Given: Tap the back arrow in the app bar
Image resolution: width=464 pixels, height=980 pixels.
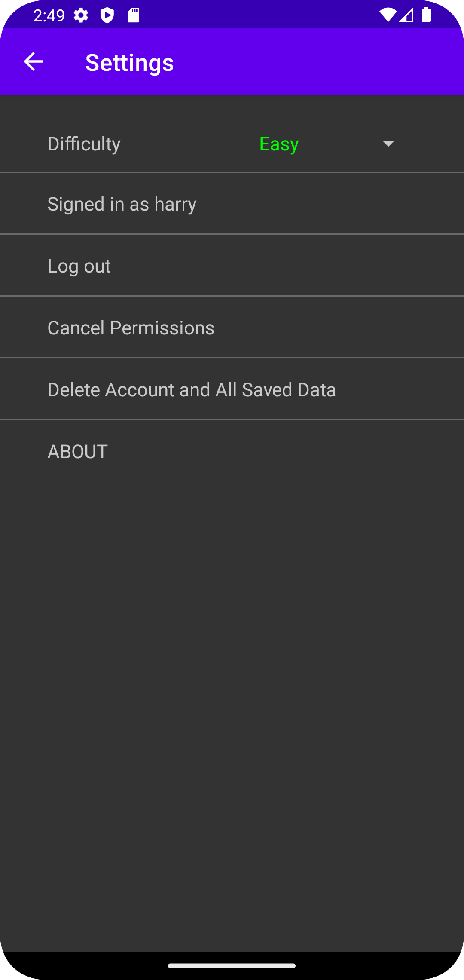Looking at the screenshot, I should pyautogui.click(x=33, y=62).
